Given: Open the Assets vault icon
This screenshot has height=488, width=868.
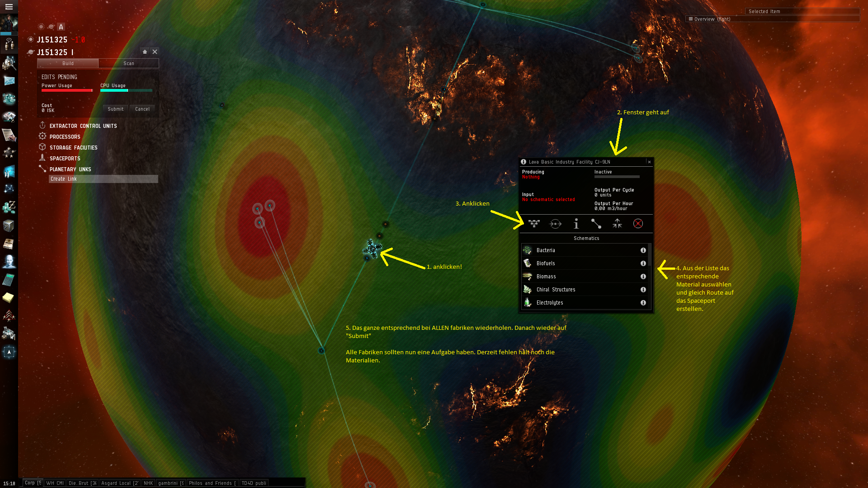Looking at the screenshot, I should [x=9, y=225].
